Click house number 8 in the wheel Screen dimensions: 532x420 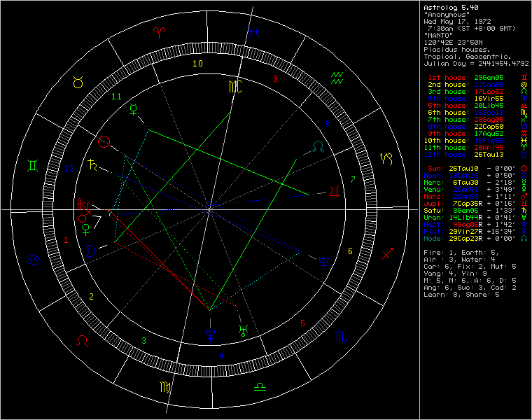pyautogui.click(x=328, y=122)
